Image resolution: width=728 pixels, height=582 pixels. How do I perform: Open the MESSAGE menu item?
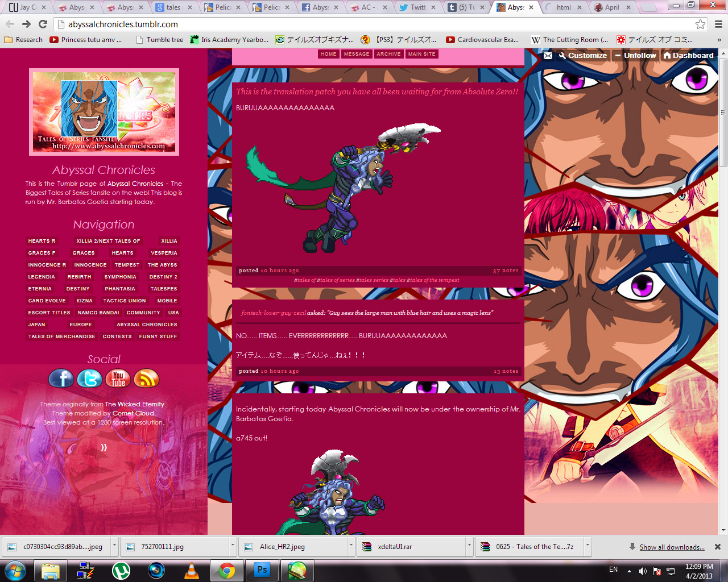pos(357,54)
